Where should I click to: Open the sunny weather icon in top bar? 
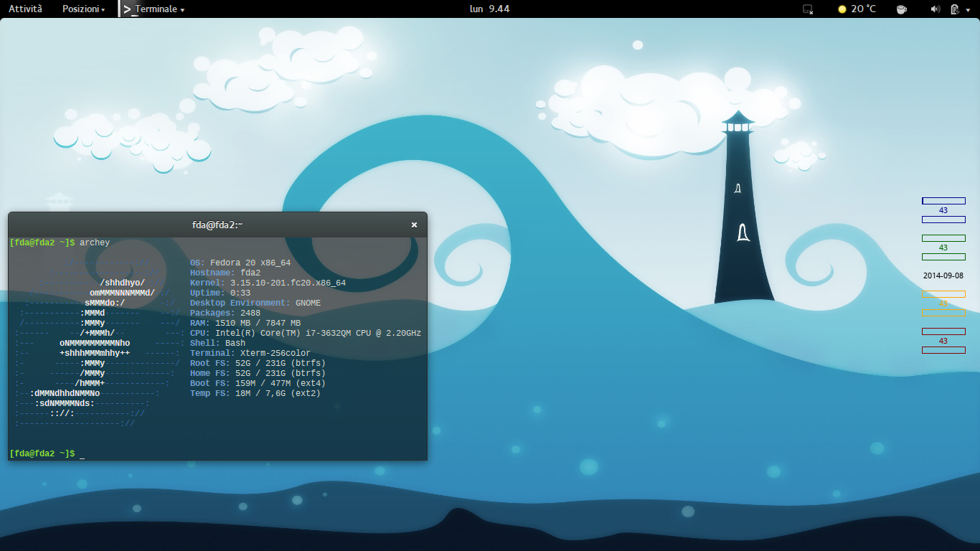click(842, 9)
